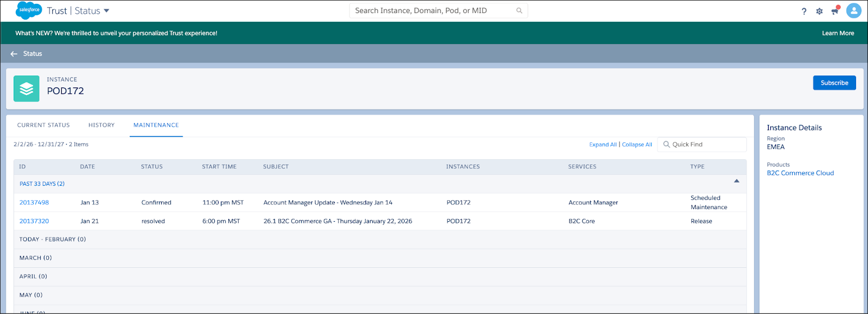Screen dimensions: 868x314
Task: Collapse the Past 33 Days group arrow
Action: pyautogui.click(x=737, y=181)
